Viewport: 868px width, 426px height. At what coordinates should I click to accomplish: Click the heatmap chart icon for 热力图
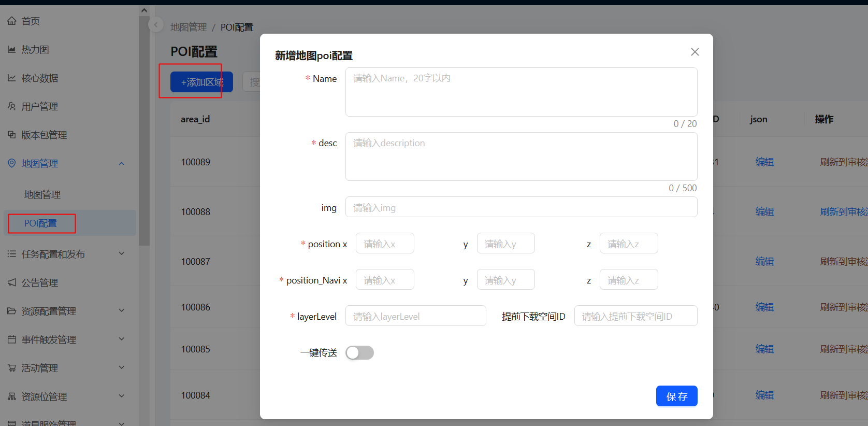click(x=12, y=50)
